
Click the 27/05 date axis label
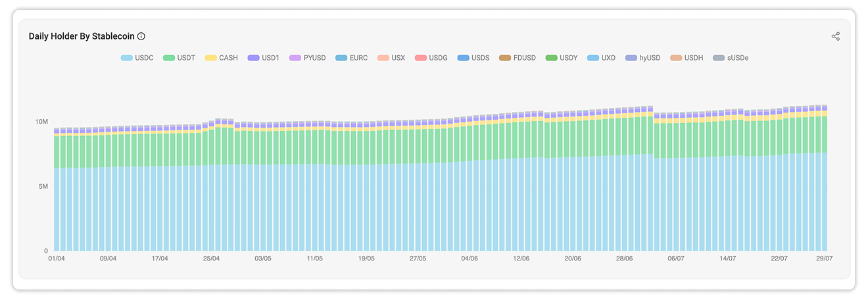point(418,259)
